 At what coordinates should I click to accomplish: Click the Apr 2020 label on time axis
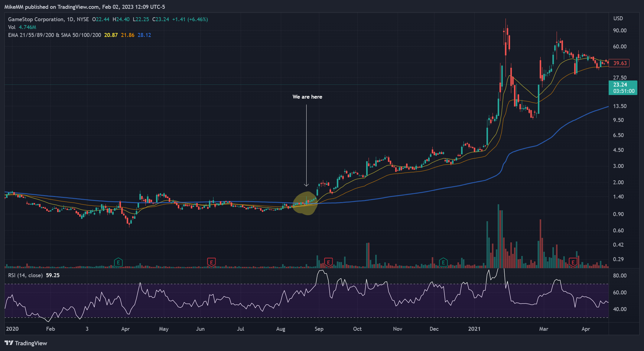click(125, 329)
